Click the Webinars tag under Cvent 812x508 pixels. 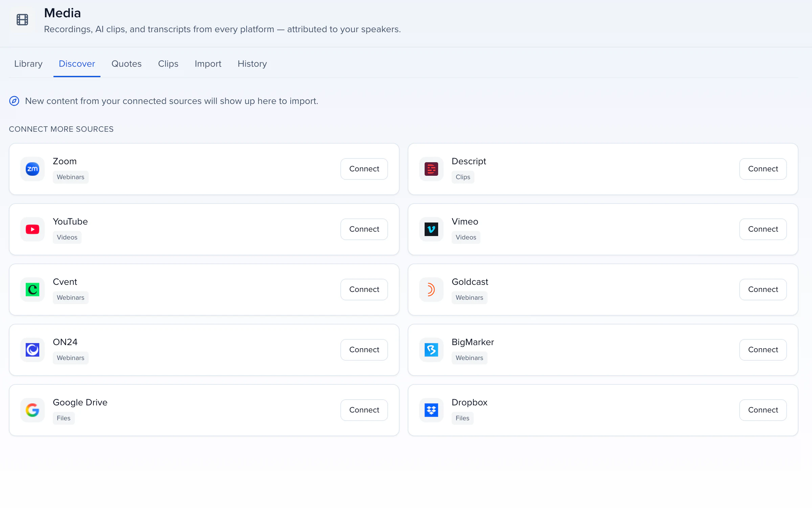pos(71,298)
